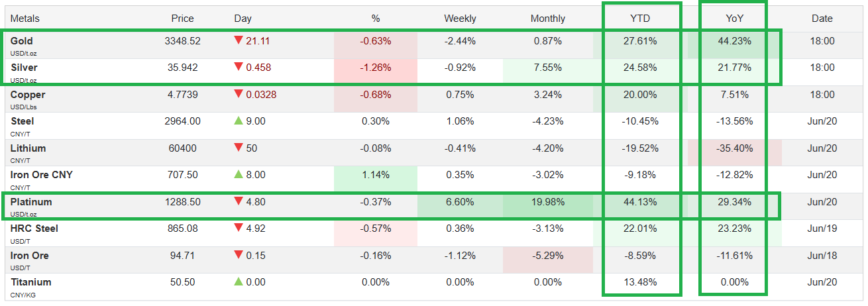Click the Metals column header
The image size is (868, 306).
[26, 19]
